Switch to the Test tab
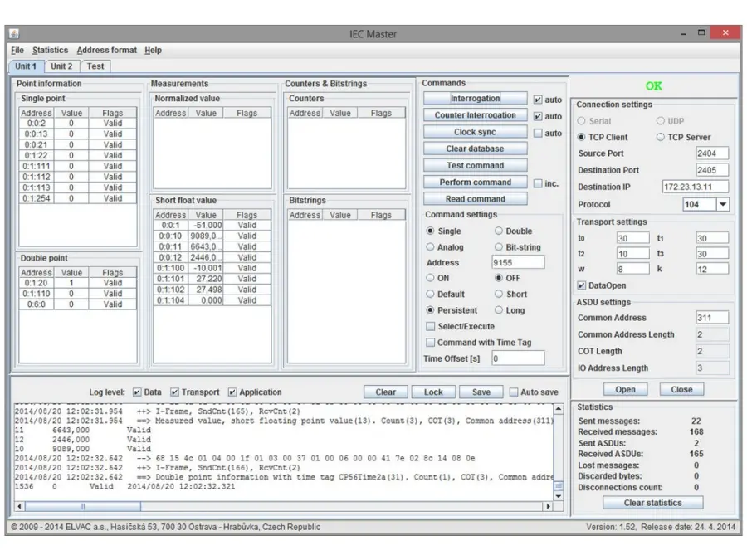747x560 pixels. [95, 66]
